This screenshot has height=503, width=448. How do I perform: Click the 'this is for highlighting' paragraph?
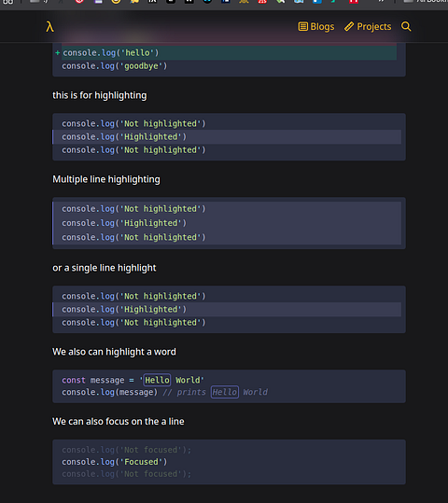point(100,95)
